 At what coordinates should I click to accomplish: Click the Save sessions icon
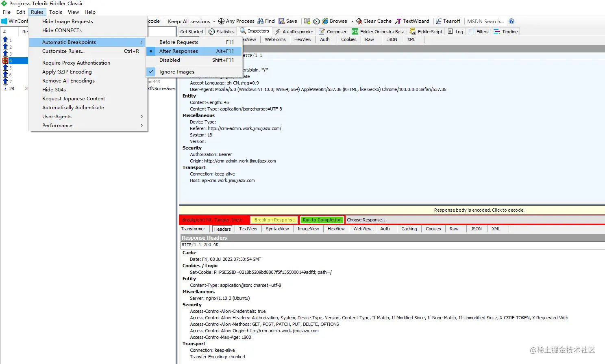[281, 21]
